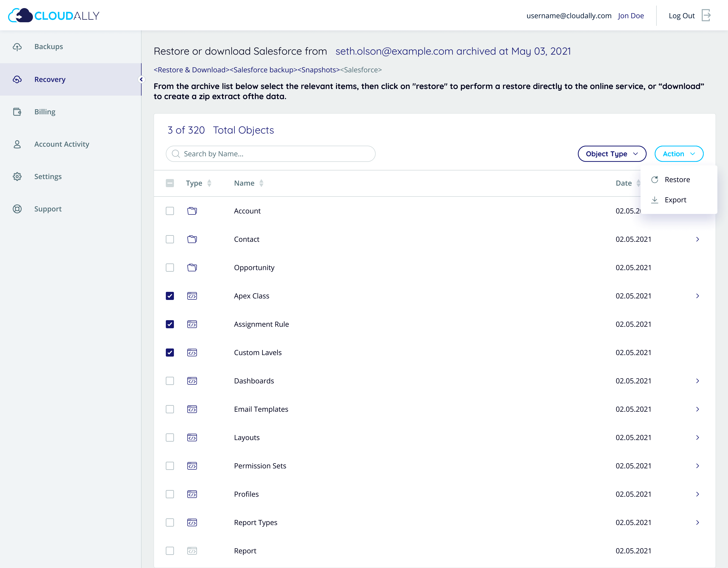This screenshot has height=568, width=728.
Task: Choose Export from the Action menu
Action: coord(679,200)
